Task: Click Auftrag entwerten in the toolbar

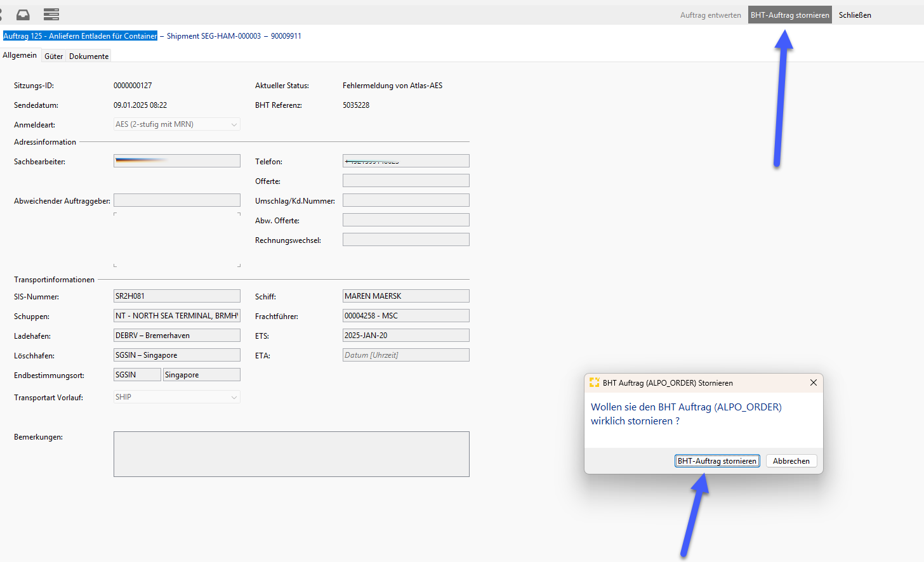Action: [x=711, y=15]
